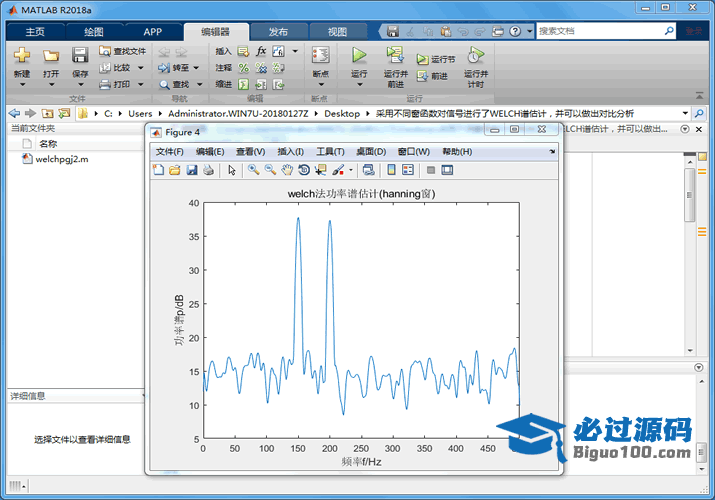The width and height of the screenshot is (715, 500).
Task: Click 运行节 button
Action: [x=435, y=59]
